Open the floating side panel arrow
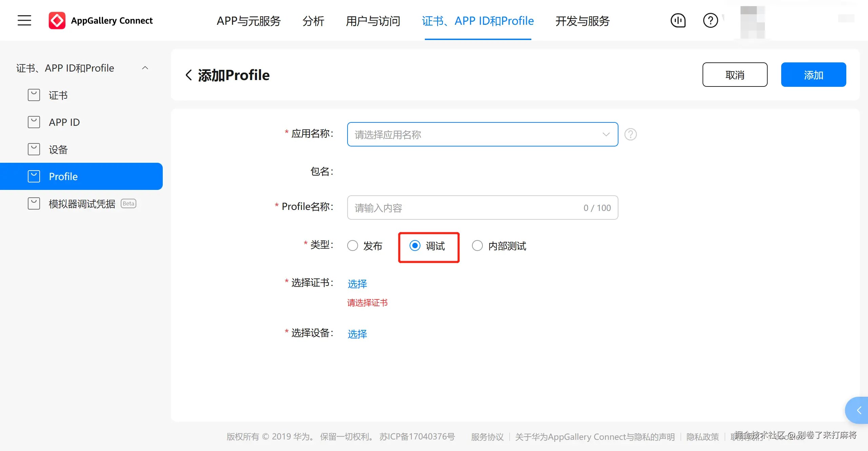 [859, 410]
